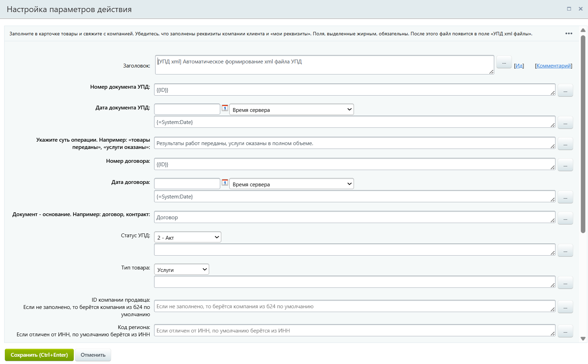Screen dimensions: 588x364
Task: Open timezone dropdown for Дата договора
Action: click(x=291, y=184)
